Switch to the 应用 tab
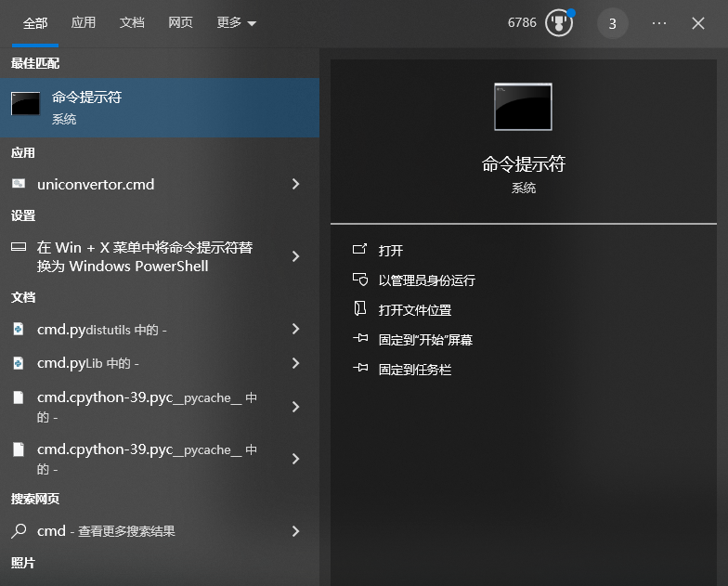 [84, 22]
